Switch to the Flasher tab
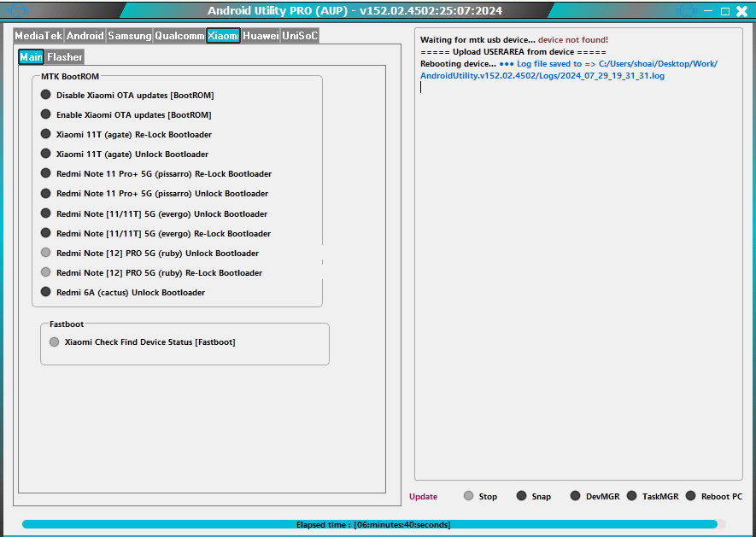This screenshot has height=537, width=756. click(x=63, y=56)
